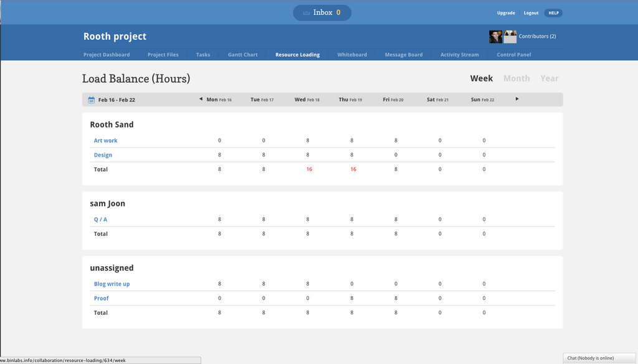Switch to Month view
Viewport: 638px width, 364px height.
[517, 78]
